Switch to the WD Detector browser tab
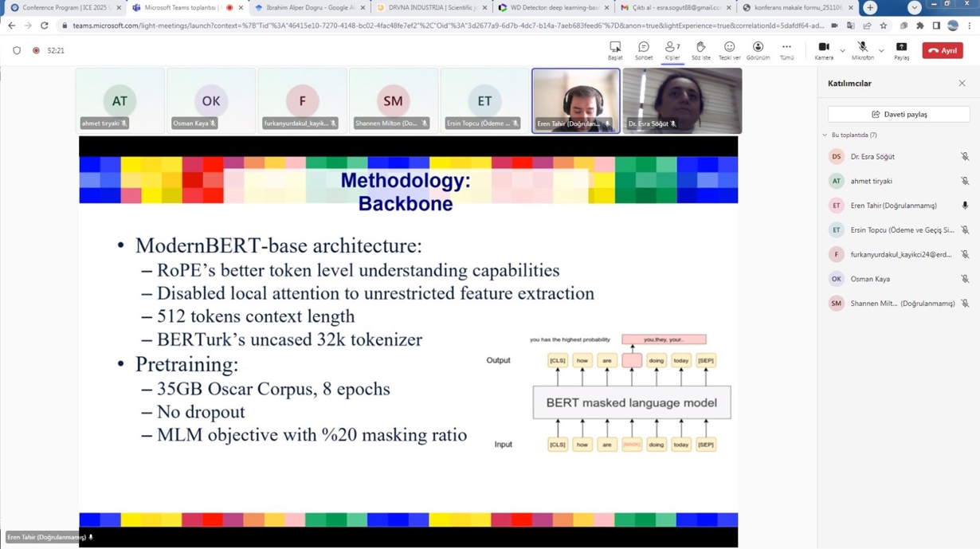 (549, 8)
